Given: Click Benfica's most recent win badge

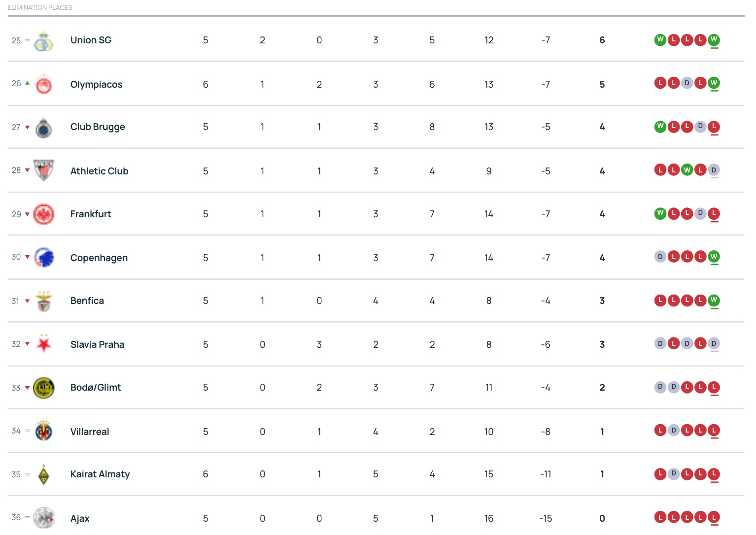Looking at the screenshot, I should 714,300.
